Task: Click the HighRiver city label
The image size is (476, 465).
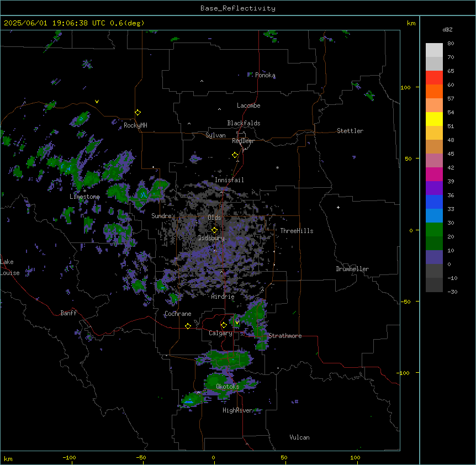Action: click(237, 410)
